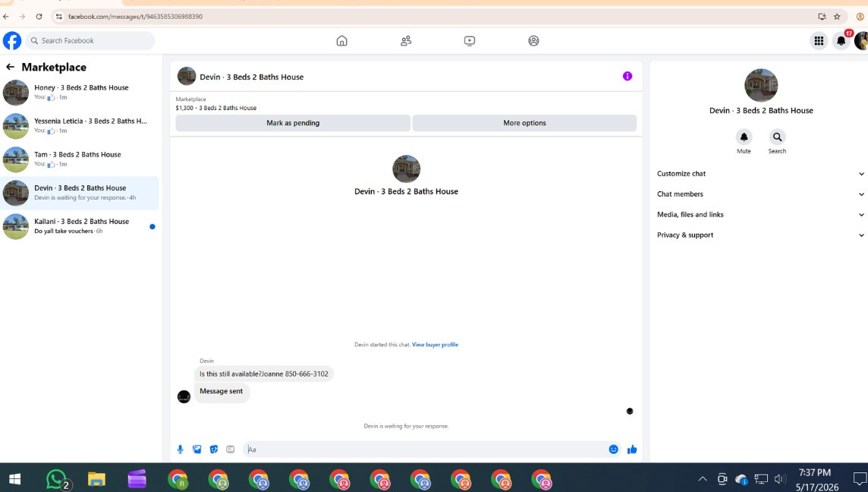The height and width of the screenshot is (492, 868).
Task: Open the Yessenia Leticia conversation
Action: click(80, 126)
